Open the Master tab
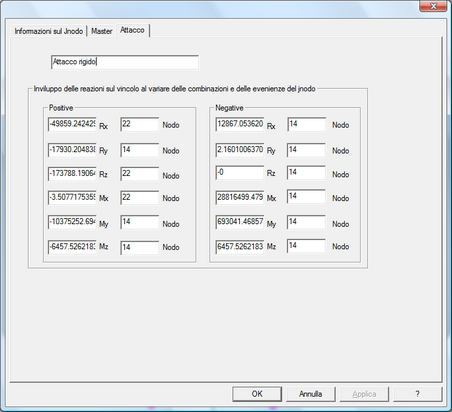Screen dimensions: 452x412 [x=101, y=31]
